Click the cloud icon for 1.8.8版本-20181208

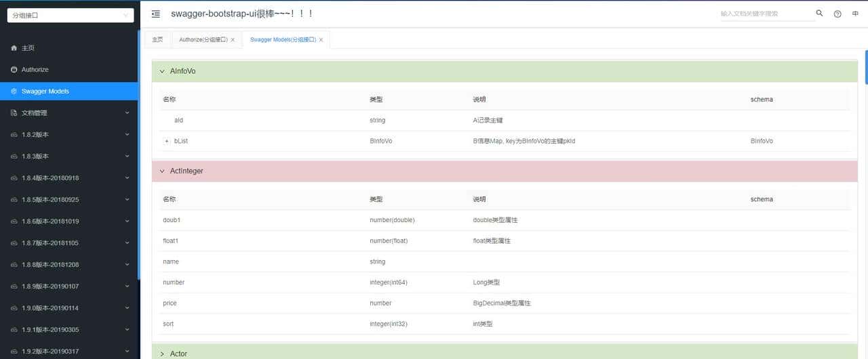point(14,265)
